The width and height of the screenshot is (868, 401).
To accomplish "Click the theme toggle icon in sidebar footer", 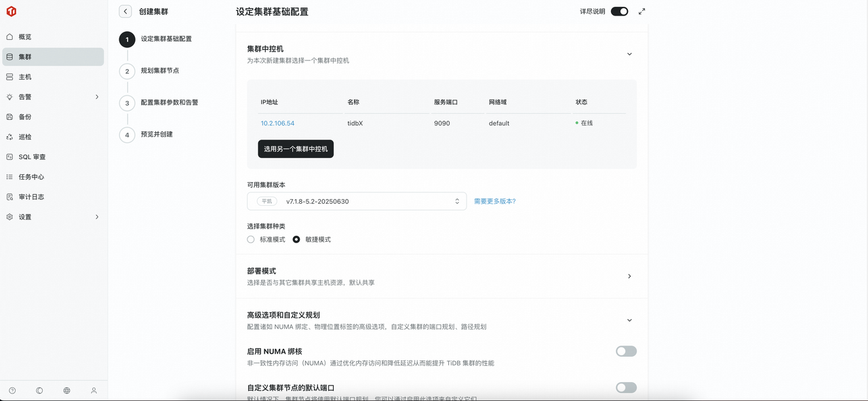I will click(x=39, y=391).
